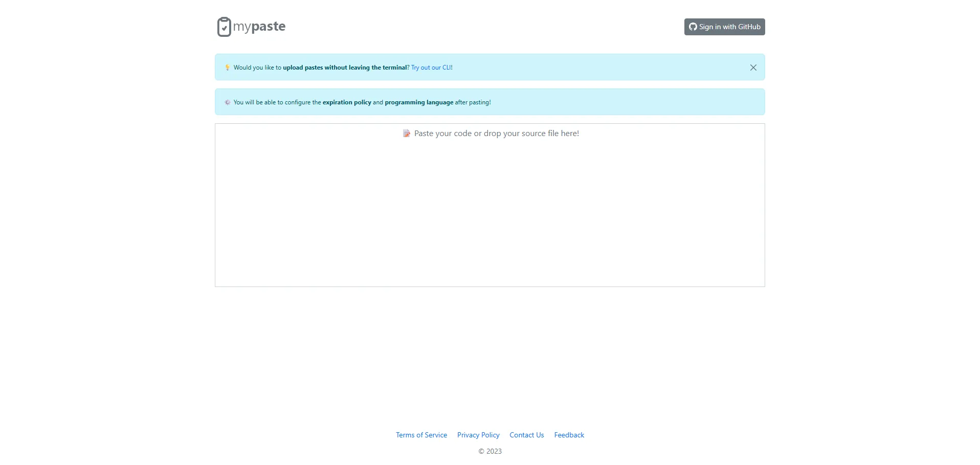980x465 pixels.
Task: Click the "after pasting!" text in the banner
Action: tap(473, 102)
